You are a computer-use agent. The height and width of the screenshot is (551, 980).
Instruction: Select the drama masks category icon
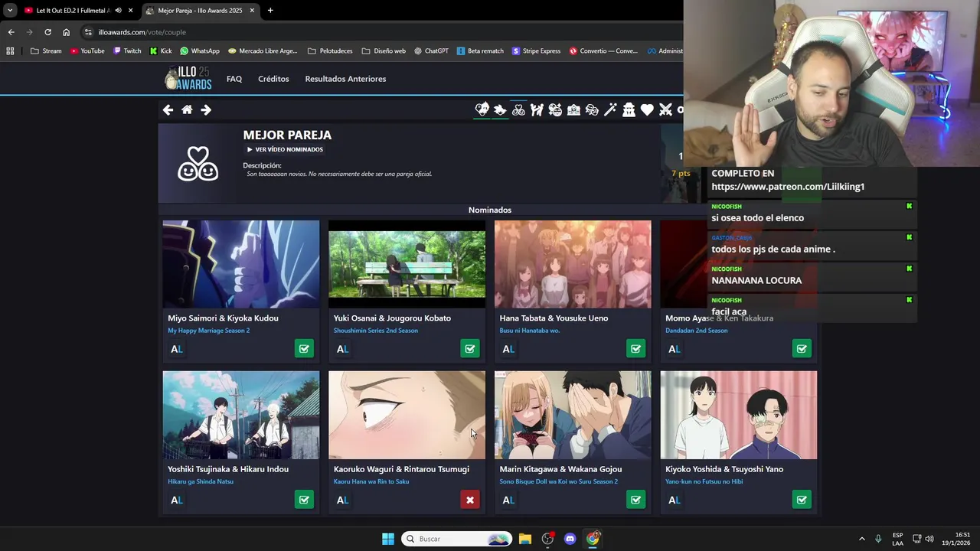pyautogui.click(x=592, y=110)
